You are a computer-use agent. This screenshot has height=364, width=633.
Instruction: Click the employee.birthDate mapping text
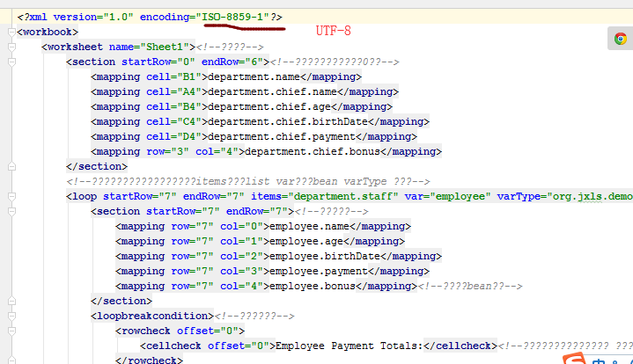(x=325, y=256)
